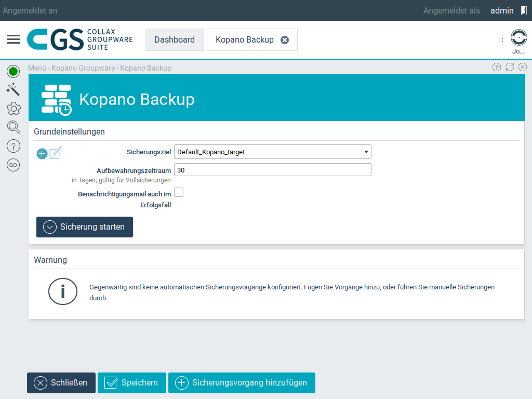Viewport: 532px width, 399px height.
Task: Click the admin username
Action: tap(502, 10)
